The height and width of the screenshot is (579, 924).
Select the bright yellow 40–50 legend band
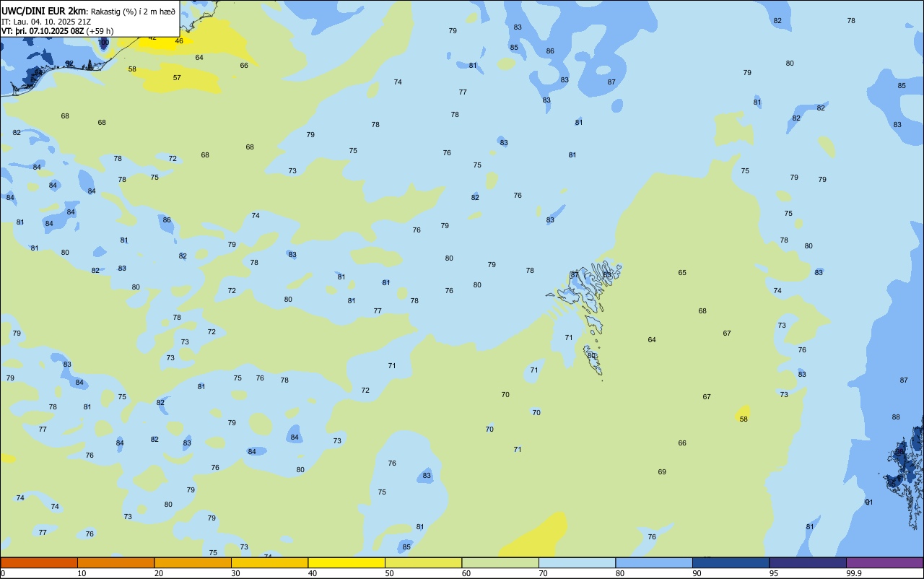click(346, 562)
